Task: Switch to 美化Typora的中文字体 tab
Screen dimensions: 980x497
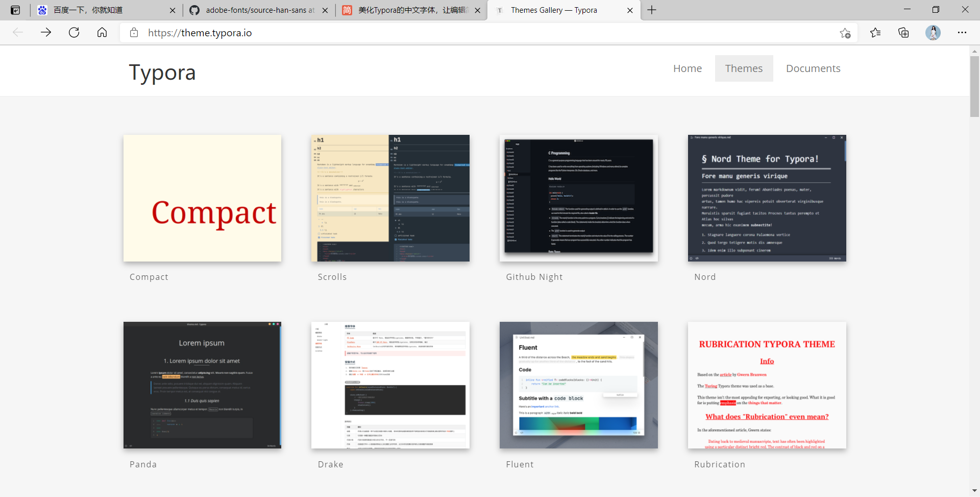Action: pyautogui.click(x=411, y=10)
